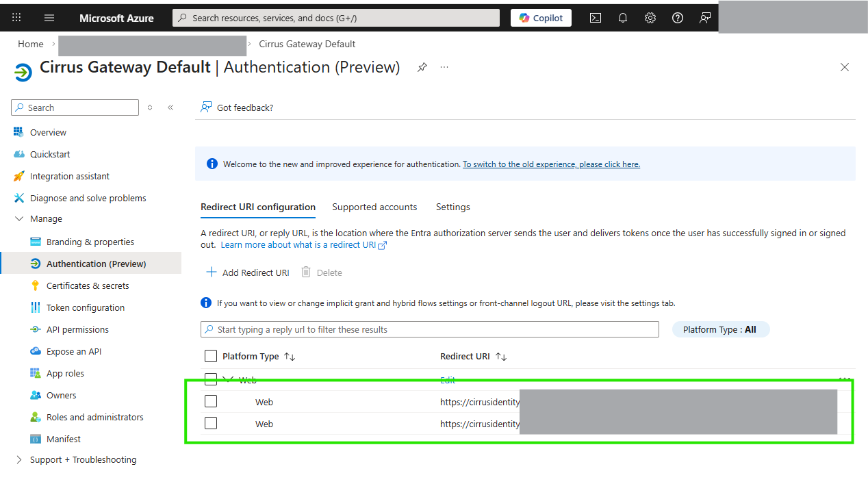Toggle the select-all checkbox in header
868x497 pixels.
coord(211,356)
